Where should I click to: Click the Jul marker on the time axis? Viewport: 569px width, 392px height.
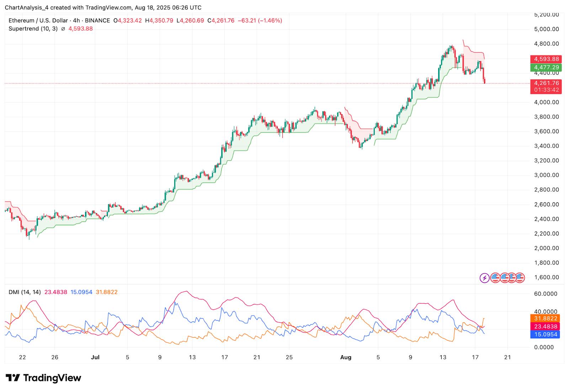(x=95, y=357)
